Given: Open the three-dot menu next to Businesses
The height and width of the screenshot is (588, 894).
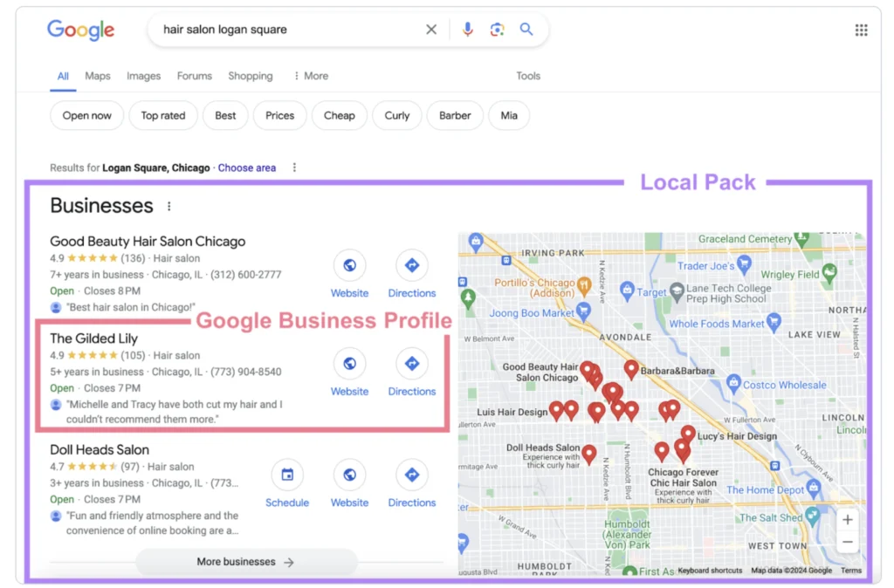Looking at the screenshot, I should pos(168,204).
